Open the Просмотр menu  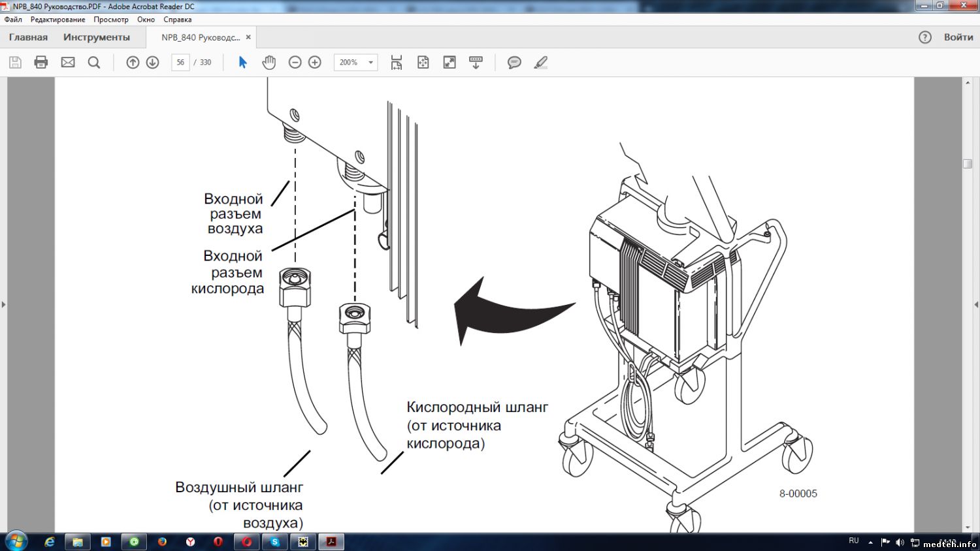click(x=110, y=20)
